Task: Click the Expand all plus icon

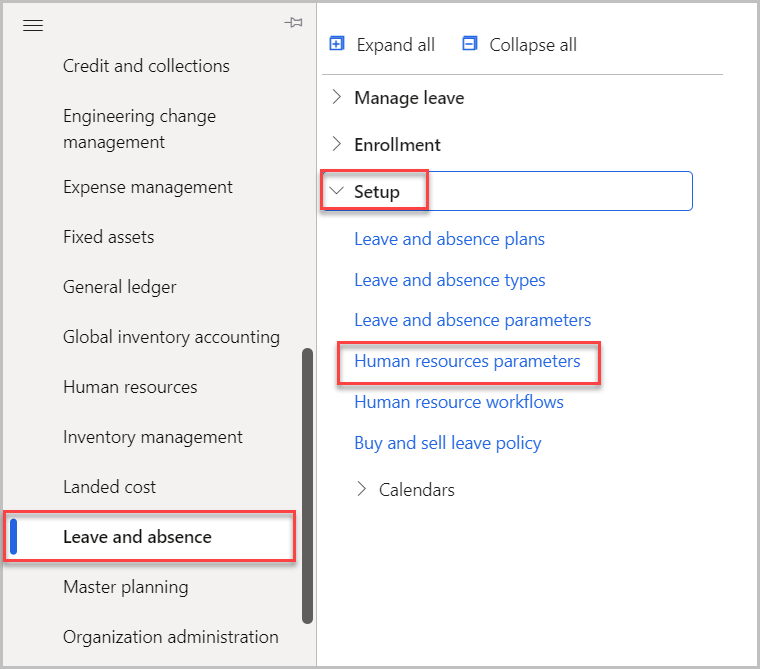Action: (337, 44)
